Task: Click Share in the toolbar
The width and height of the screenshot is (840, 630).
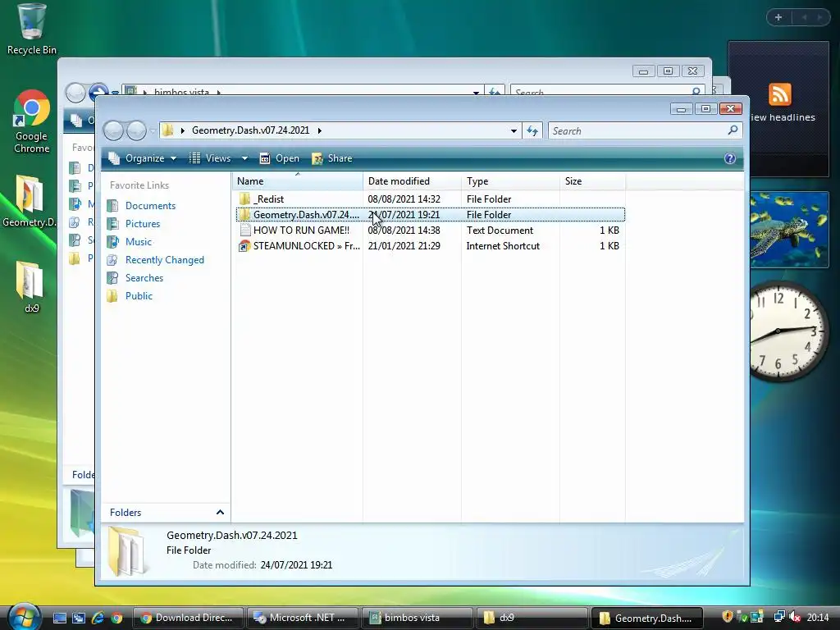Action: point(332,158)
